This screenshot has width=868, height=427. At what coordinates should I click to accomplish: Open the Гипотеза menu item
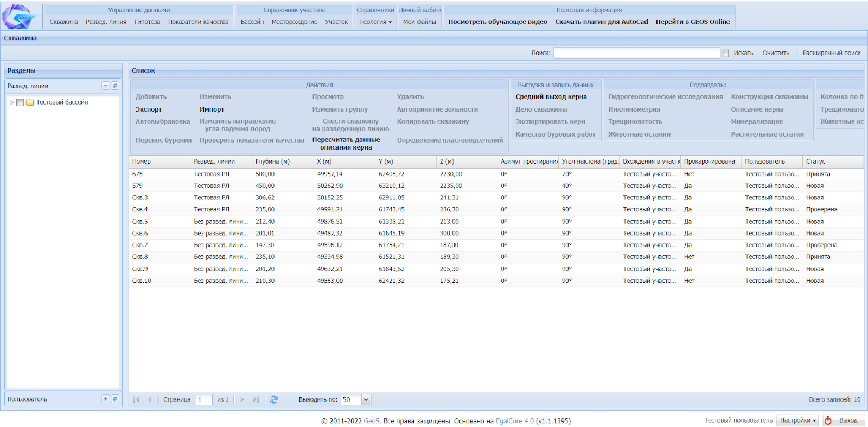click(147, 22)
